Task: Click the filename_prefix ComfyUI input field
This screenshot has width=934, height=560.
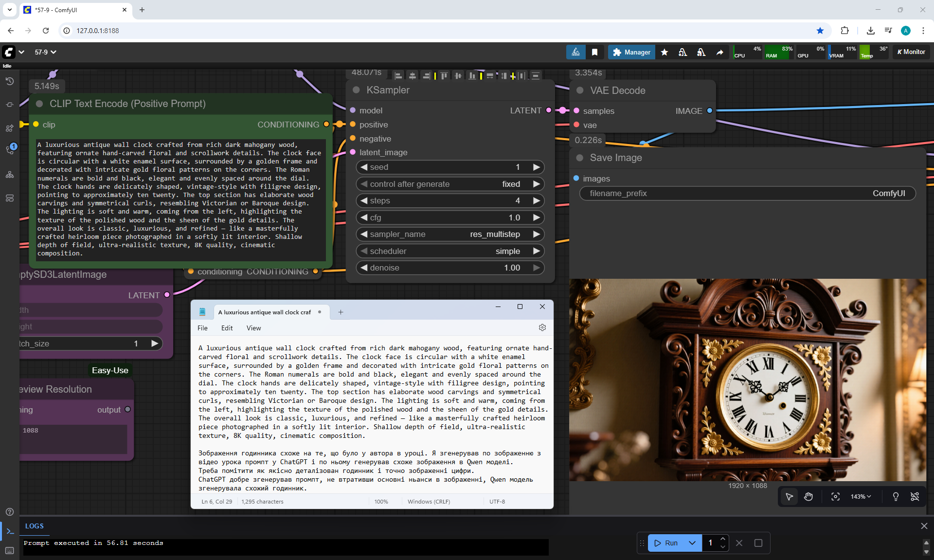Action: [x=747, y=193]
